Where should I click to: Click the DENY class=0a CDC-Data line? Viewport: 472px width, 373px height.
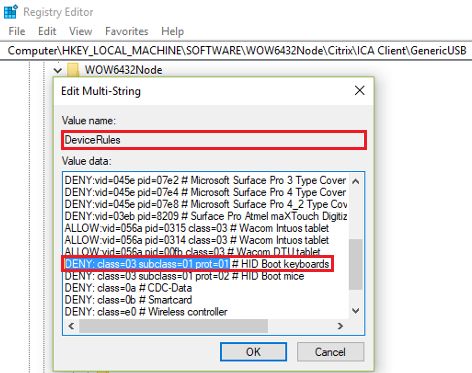(128, 288)
